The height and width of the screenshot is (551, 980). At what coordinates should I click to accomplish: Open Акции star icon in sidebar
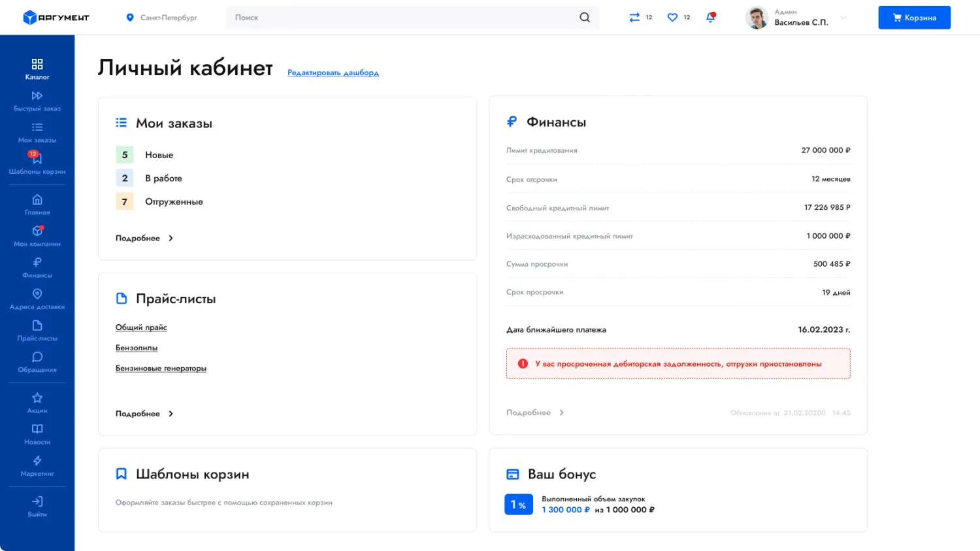coord(37,398)
